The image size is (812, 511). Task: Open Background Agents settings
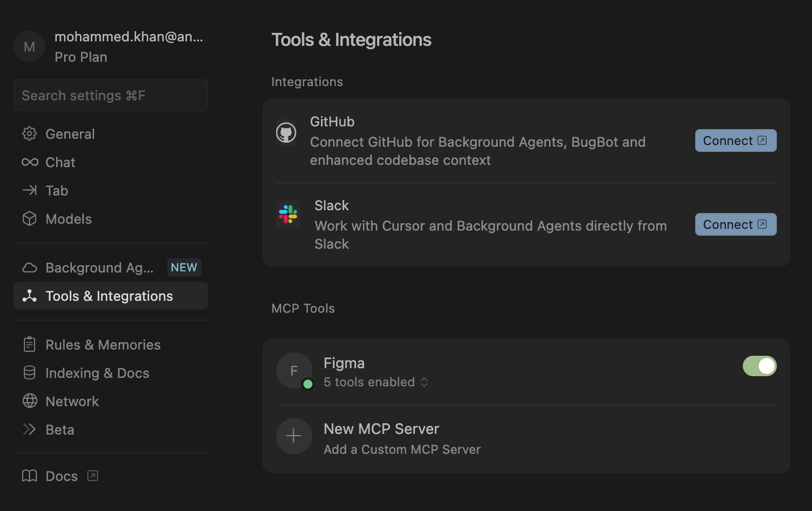[x=99, y=267]
